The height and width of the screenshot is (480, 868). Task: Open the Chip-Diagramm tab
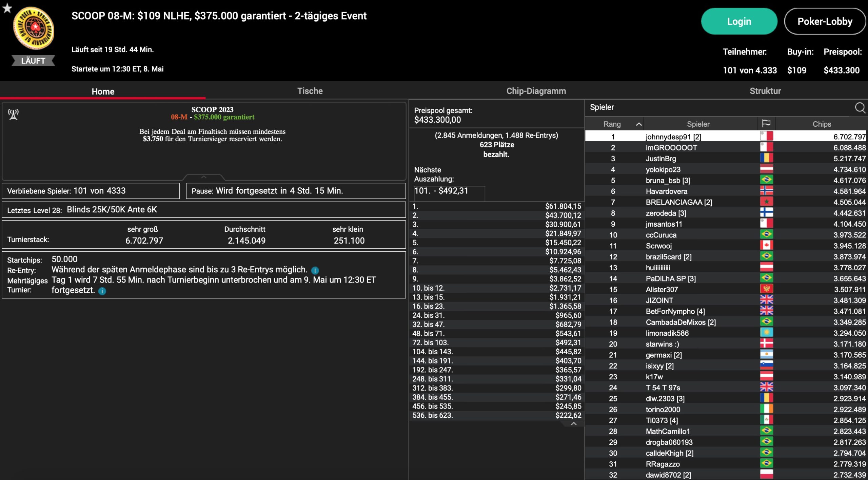point(536,91)
